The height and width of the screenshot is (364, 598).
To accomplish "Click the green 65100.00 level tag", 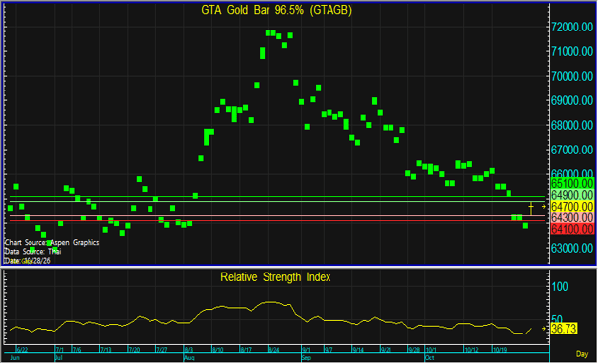I will [572, 183].
